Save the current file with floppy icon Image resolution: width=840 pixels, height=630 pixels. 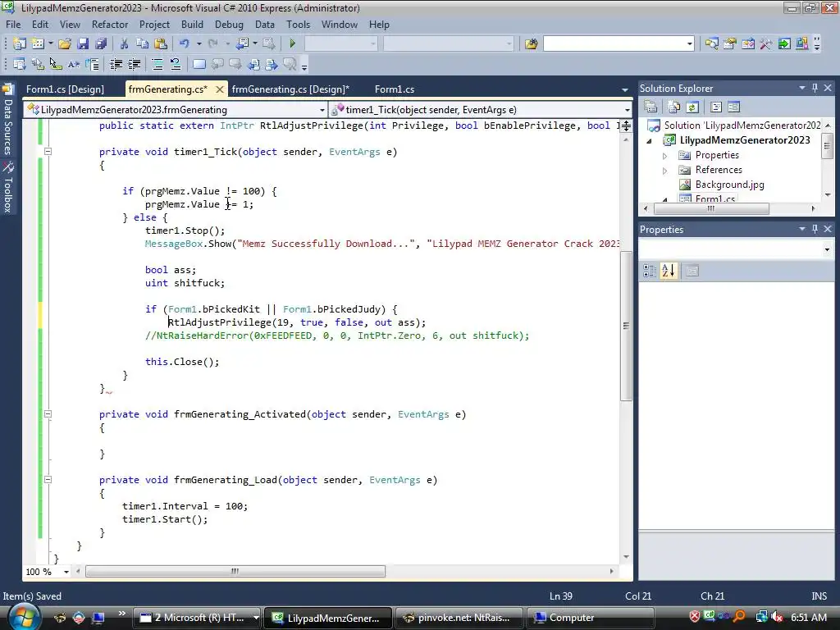point(83,43)
